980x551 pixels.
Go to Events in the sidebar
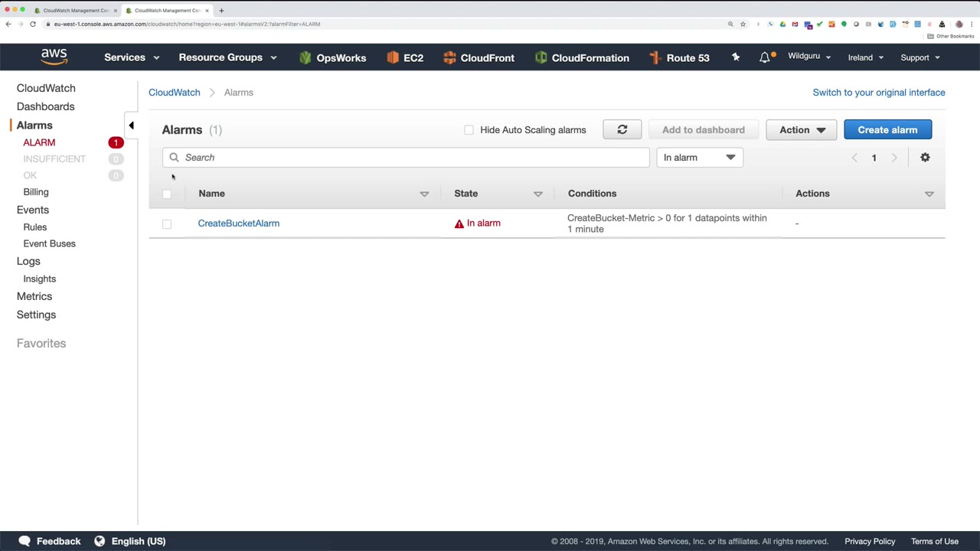[x=33, y=210]
